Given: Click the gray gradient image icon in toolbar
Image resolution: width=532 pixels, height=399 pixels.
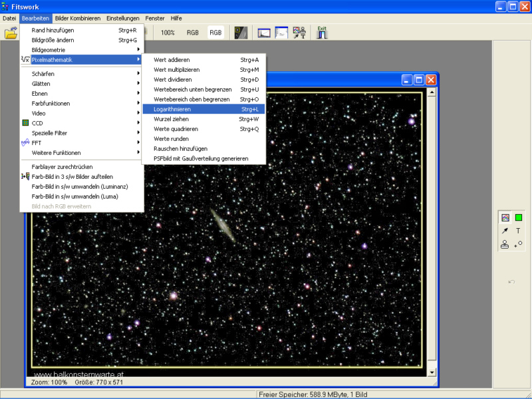Looking at the screenshot, I should (241, 32).
